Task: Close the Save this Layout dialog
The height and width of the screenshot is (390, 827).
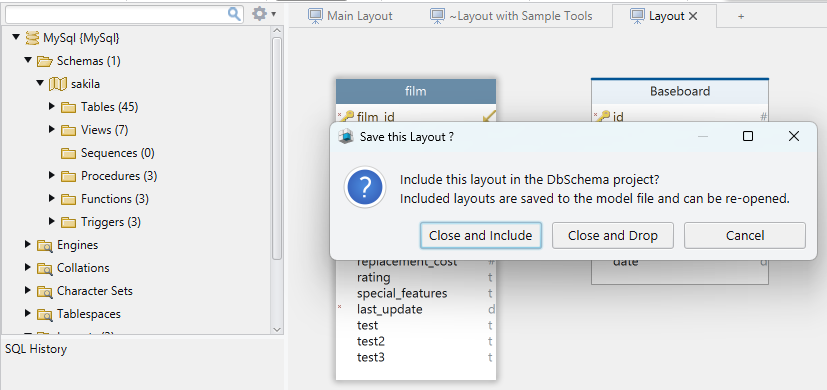Action: coord(794,137)
